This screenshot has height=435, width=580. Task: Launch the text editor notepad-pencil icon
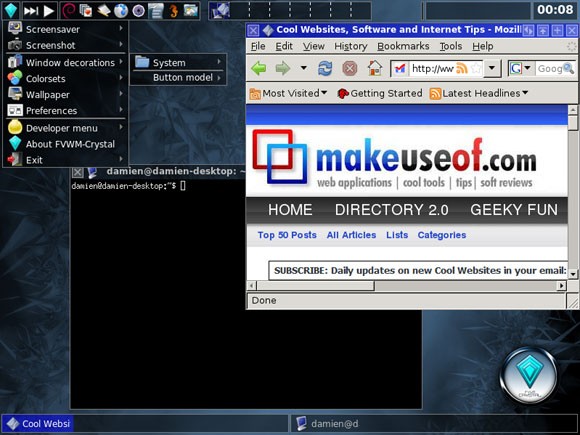click(x=104, y=11)
